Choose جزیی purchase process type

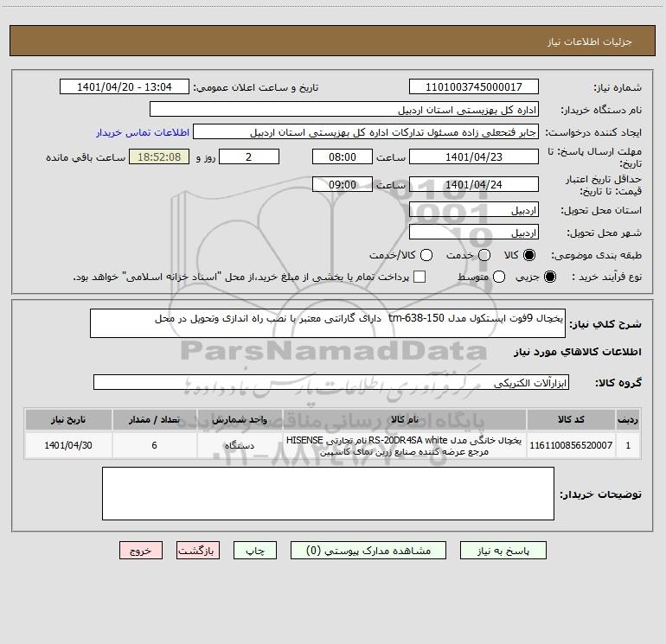[549, 277]
